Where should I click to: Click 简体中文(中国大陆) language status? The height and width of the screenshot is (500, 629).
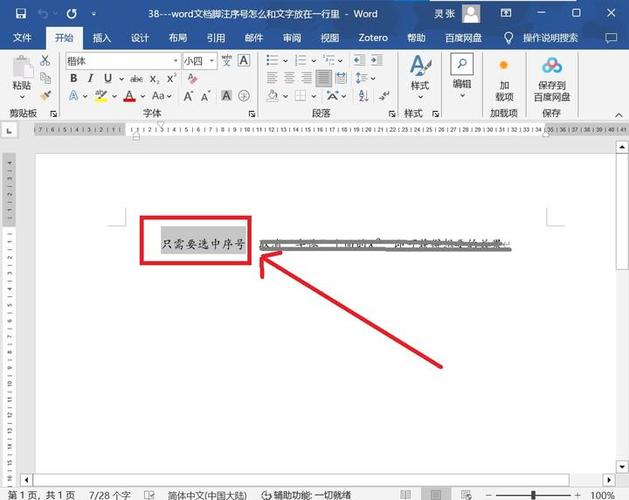[207, 495]
